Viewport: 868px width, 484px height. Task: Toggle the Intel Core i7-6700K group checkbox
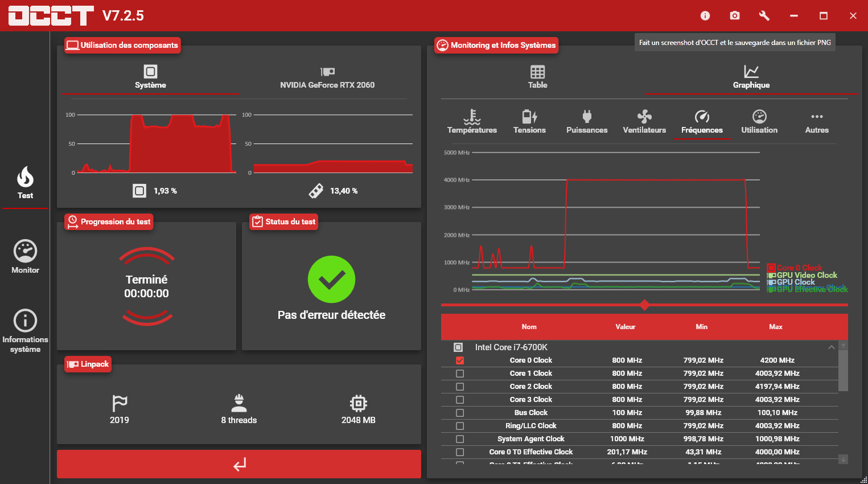[x=458, y=347]
